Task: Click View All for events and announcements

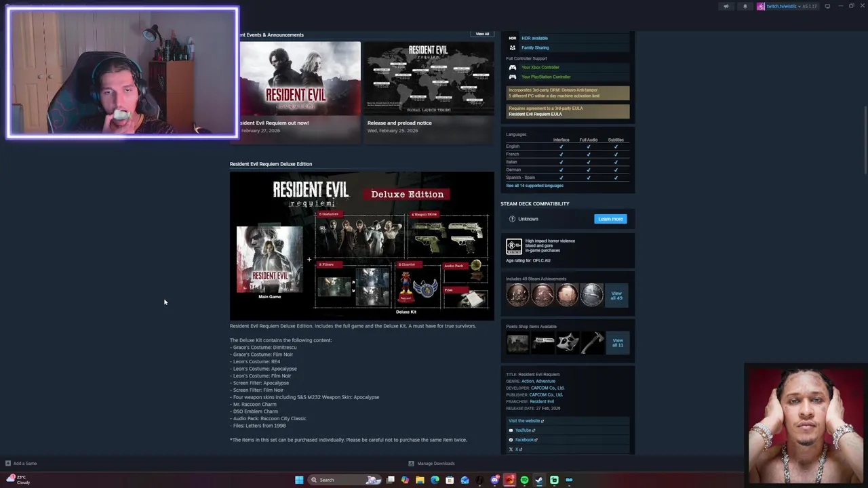Action: coord(482,34)
